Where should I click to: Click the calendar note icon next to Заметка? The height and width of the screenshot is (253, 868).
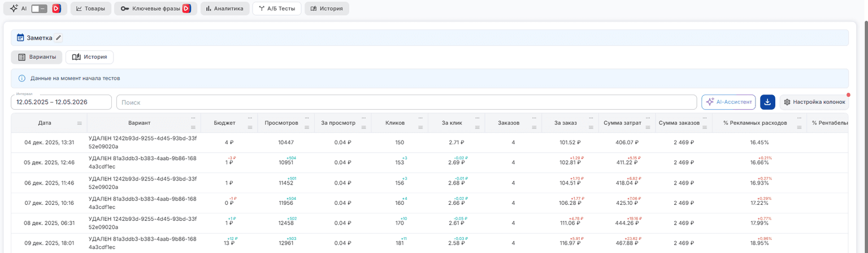point(20,38)
